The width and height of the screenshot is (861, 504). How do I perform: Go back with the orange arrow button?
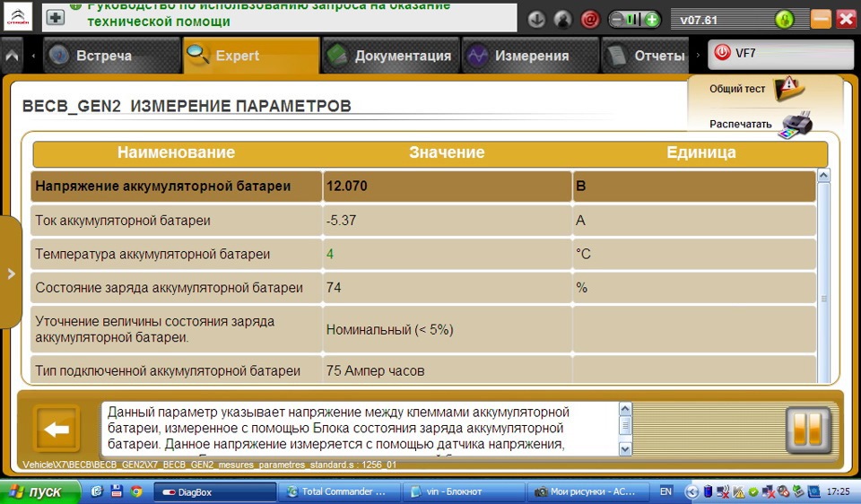(x=56, y=430)
